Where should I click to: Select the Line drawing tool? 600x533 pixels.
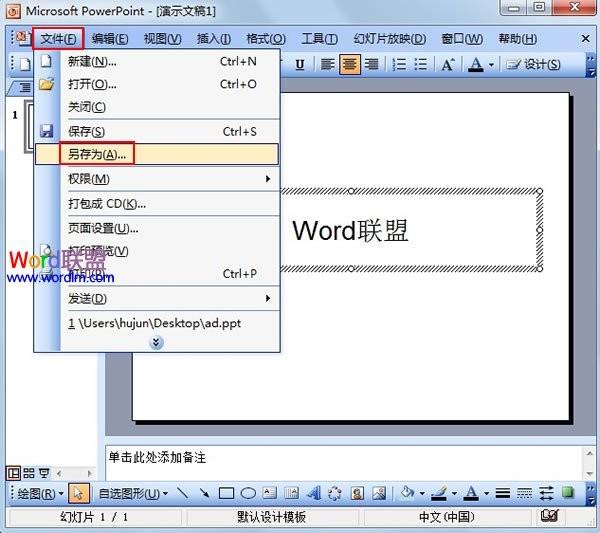(x=183, y=493)
